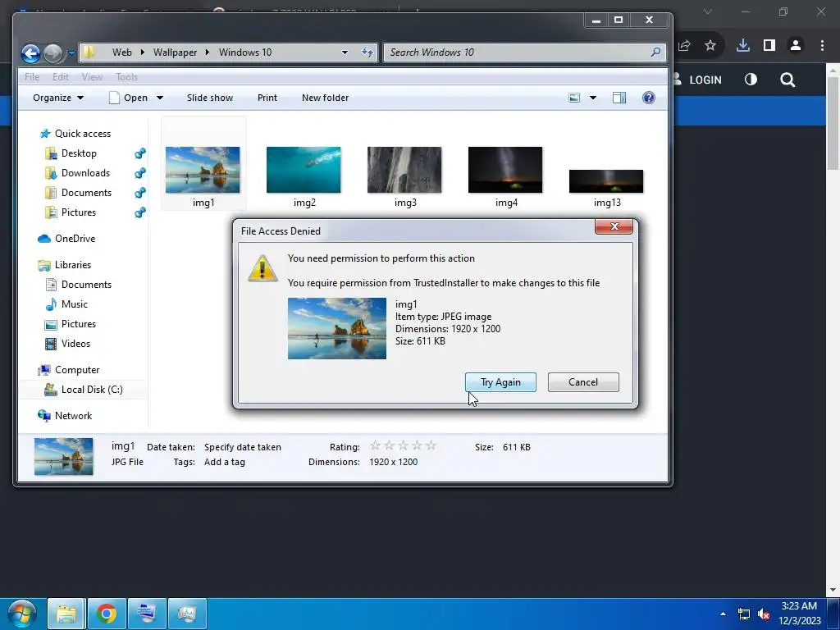
Task: Open the Windows Start orb
Action: click(22, 614)
